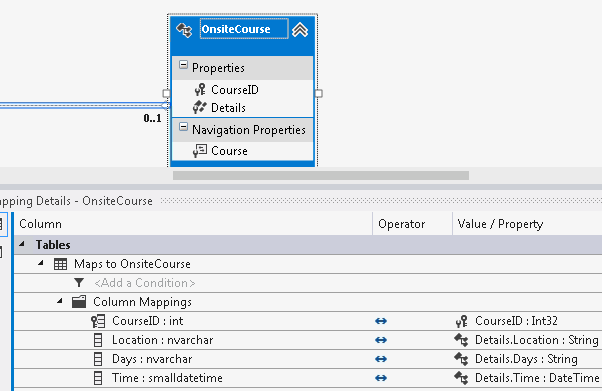Click the column icon for Location : nvarchar
Image resolution: width=602 pixels, height=391 pixels.
[98, 340]
